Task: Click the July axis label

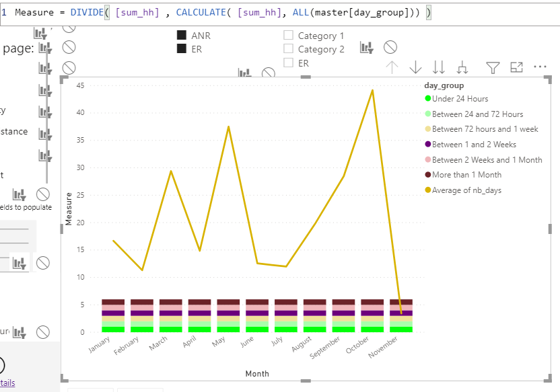Action: 277,342
